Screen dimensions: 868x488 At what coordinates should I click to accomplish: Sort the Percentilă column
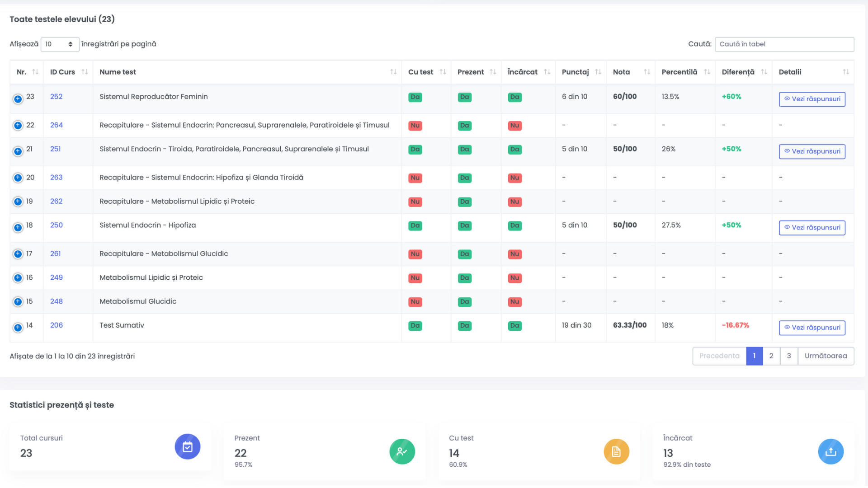[708, 71]
